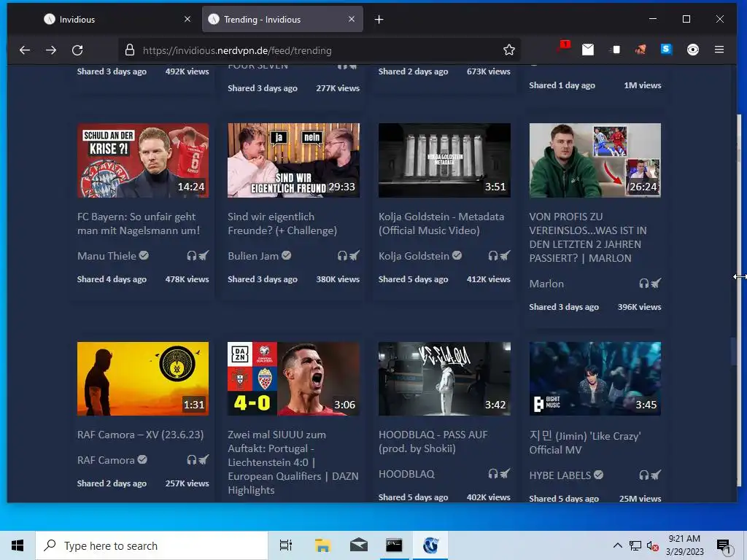Click the '1M views' text
Screen dimensions: 747x560
pyautogui.click(x=642, y=85)
